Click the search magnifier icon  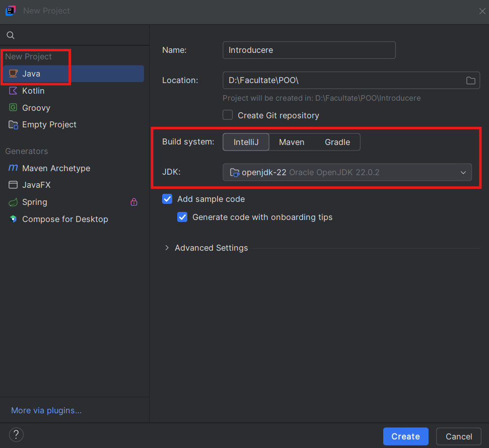(10, 35)
